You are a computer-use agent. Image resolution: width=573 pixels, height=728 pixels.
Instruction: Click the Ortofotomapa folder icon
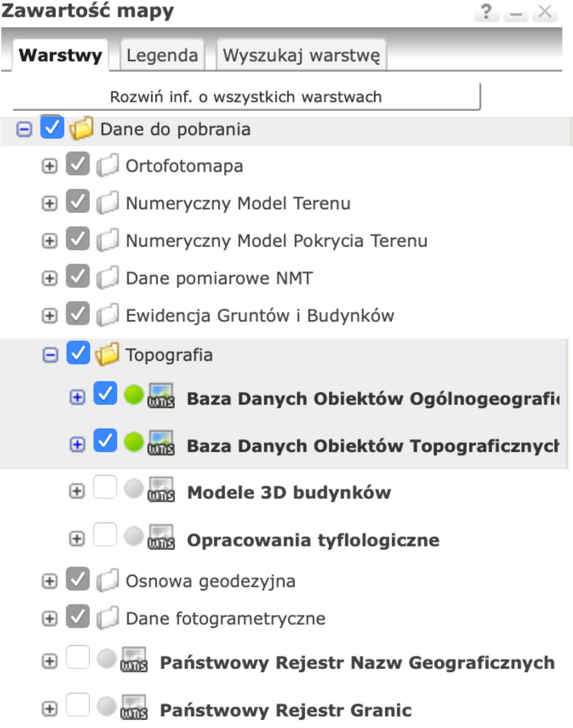(x=107, y=165)
